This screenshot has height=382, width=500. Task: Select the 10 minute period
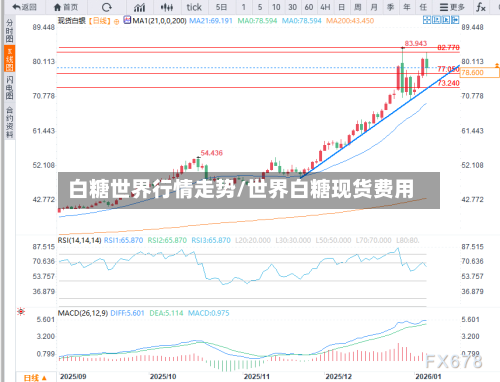point(276,7)
